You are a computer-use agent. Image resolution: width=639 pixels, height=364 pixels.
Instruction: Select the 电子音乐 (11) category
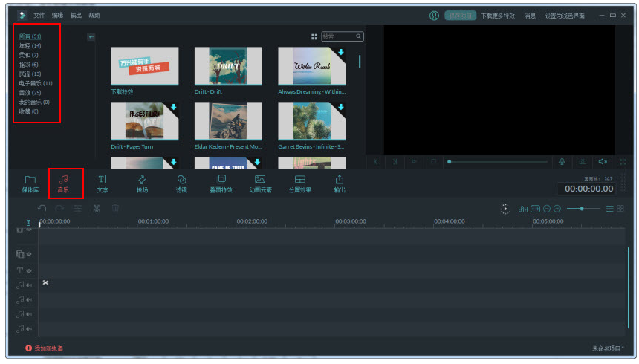[x=36, y=83]
